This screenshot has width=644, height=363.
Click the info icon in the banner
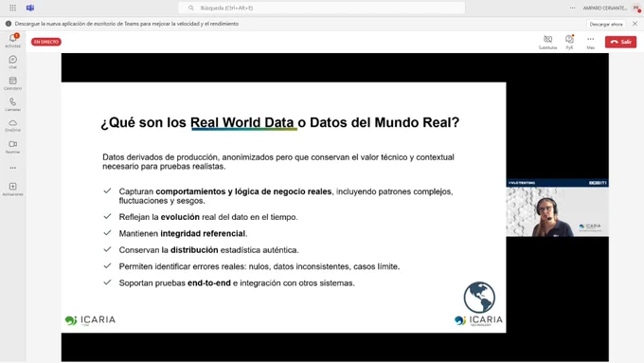pos(9,24)
